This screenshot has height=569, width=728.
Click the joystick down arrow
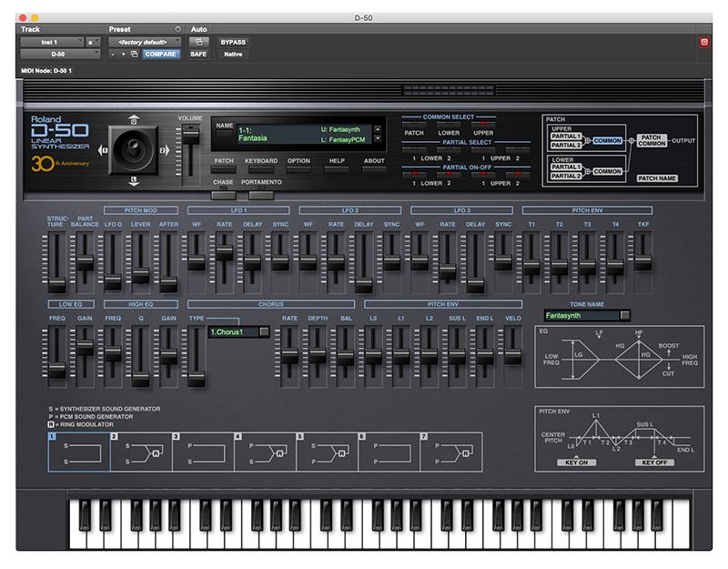tap(134, 181)
